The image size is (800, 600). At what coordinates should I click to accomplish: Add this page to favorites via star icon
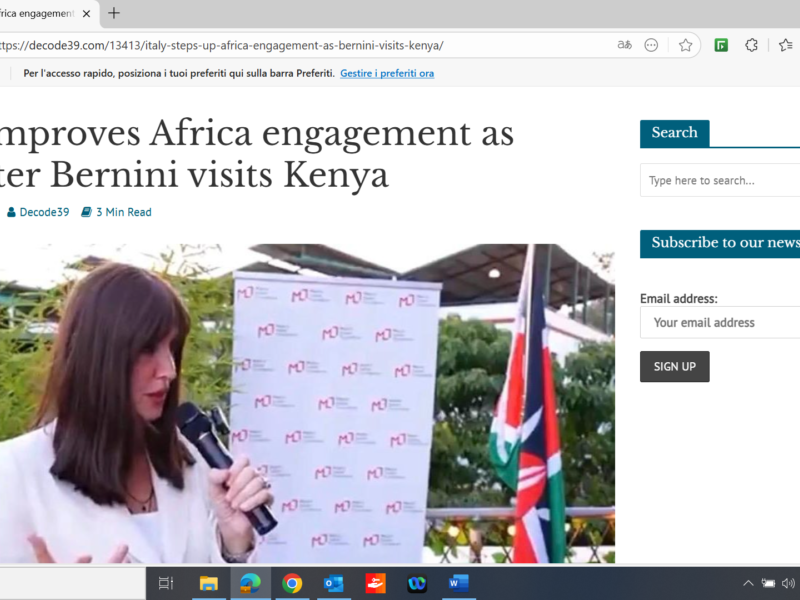point(685,45)
